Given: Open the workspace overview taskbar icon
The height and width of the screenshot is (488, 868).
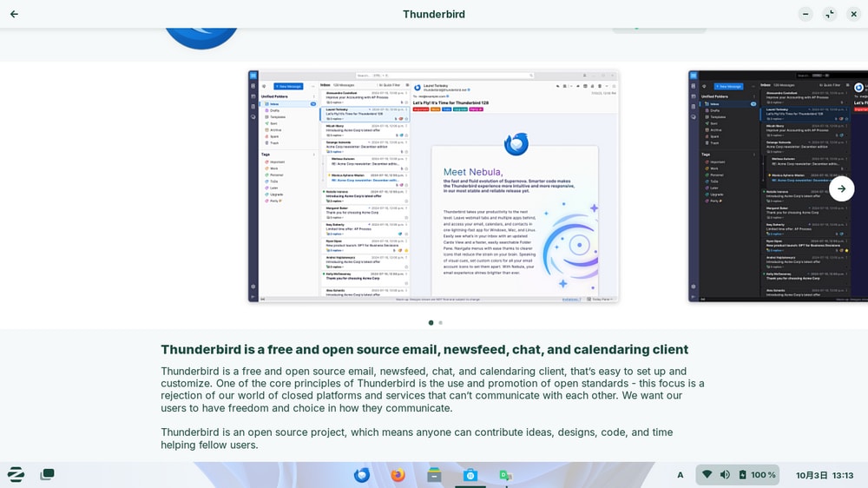Looking at the screenshot, I should click(x=47, y=474).
